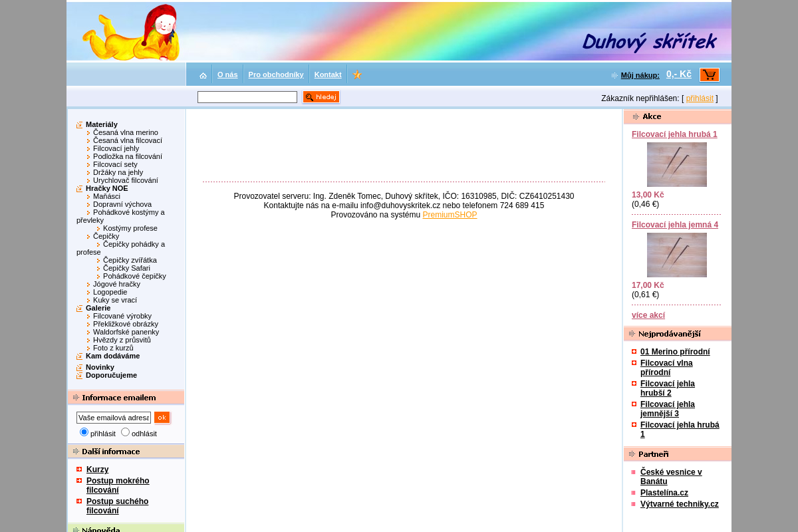Click the orange přihlásit login link
Screen dimensions: 798x532
pyautogui.click(x=700, y=98)
